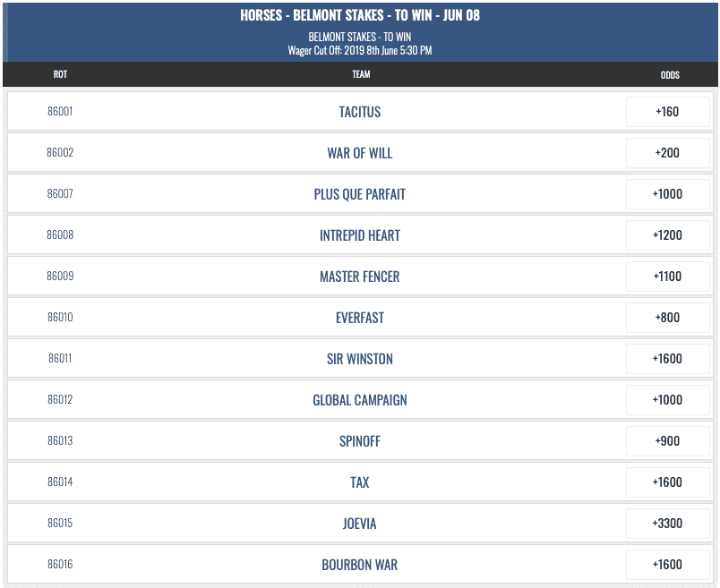Select the +1600 odds for Tax
Image resolution: width=720 pixels, height=588 pixels.
tap(668, 482)
